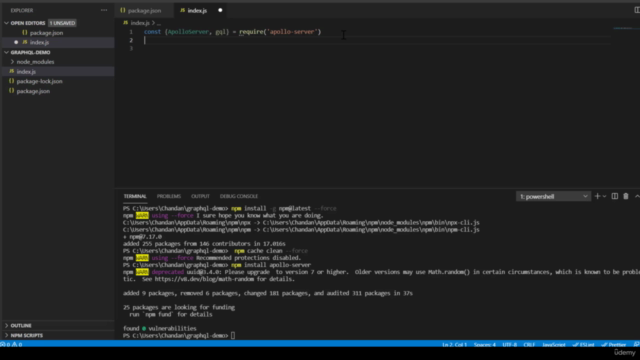The height and width of the screenshot is (360, 640).
Task: Kill terminal with trash icon
Action: pyautogui.click(x=626, y=196)
